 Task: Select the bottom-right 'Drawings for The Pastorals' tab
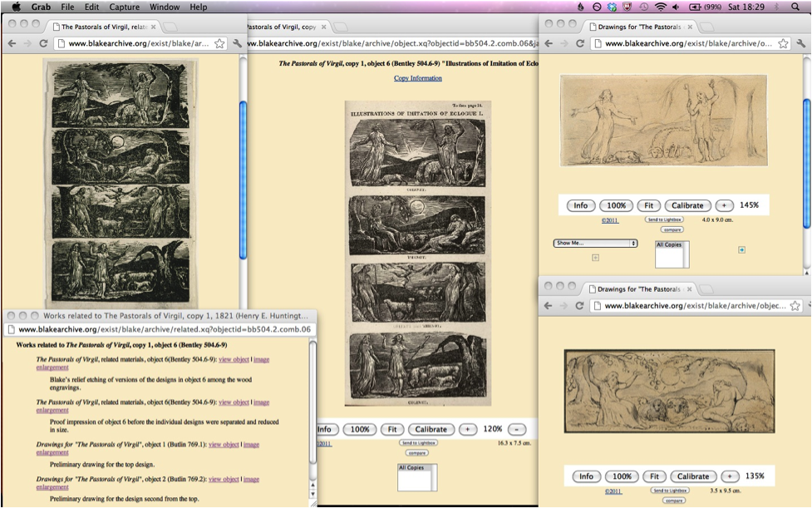[x=640, y=289]
